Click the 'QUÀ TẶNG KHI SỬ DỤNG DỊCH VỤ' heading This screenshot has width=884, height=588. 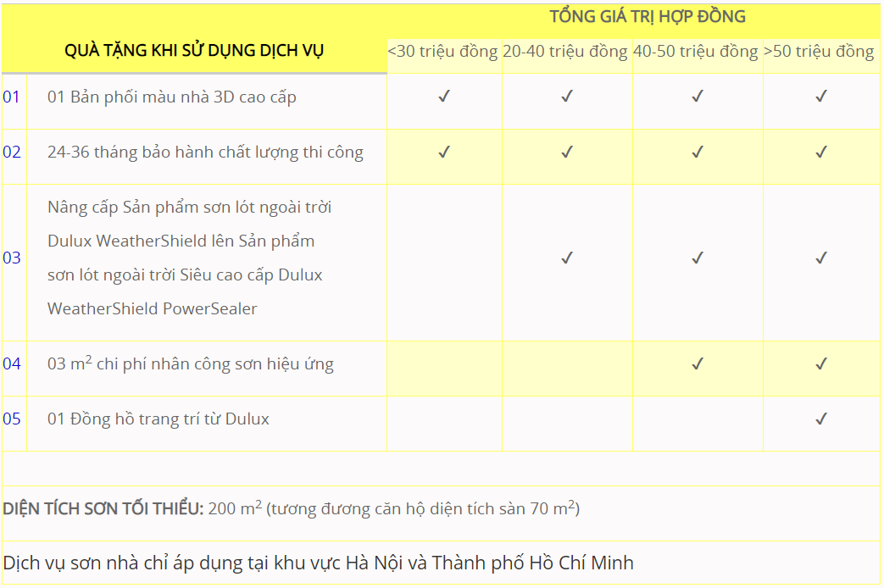(194, 50)
